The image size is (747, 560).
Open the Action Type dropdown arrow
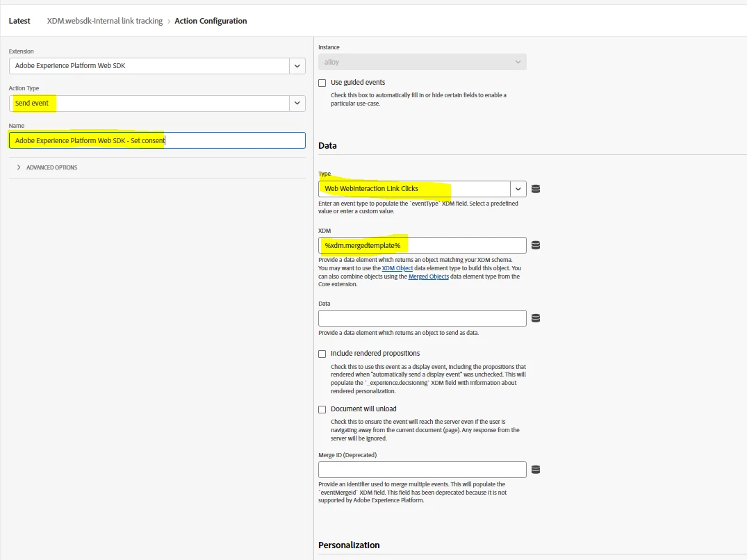(x=297, y=104)
